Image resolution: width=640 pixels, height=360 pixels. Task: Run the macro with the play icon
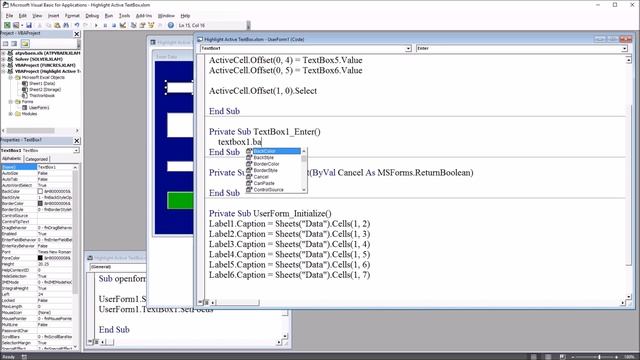[x=96, y=25]
